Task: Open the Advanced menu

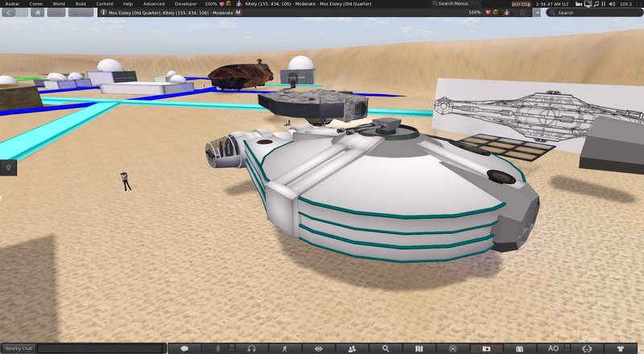Action: click(x=154, y=4)
